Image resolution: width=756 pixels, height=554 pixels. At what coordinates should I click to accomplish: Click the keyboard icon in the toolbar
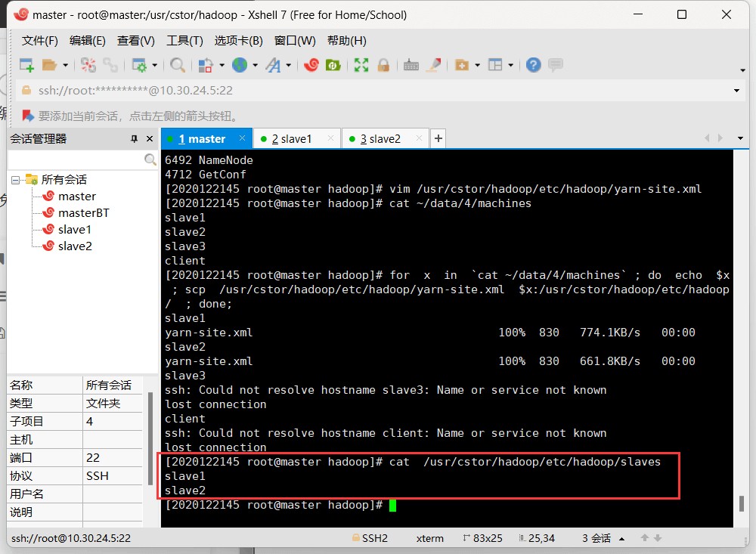point(411,65)
